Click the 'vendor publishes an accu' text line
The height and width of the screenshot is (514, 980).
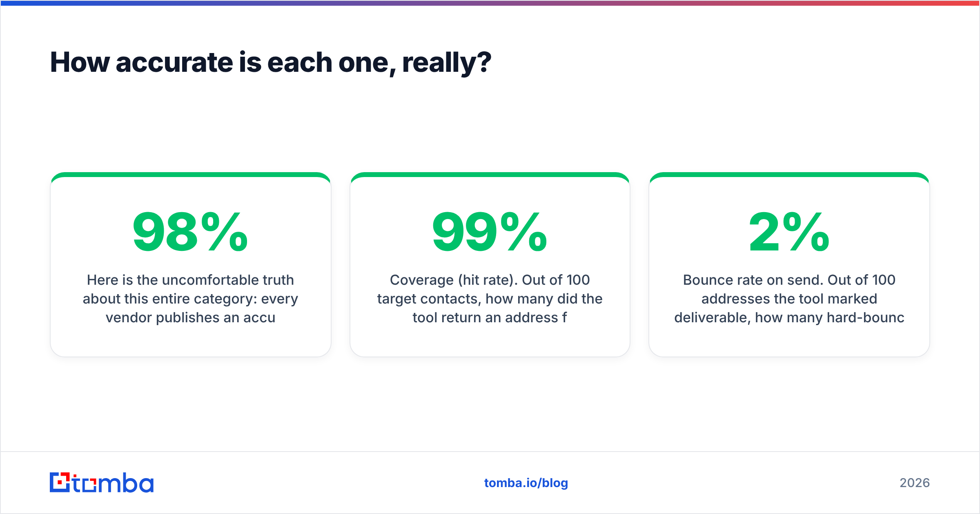[x=190, y=317]
